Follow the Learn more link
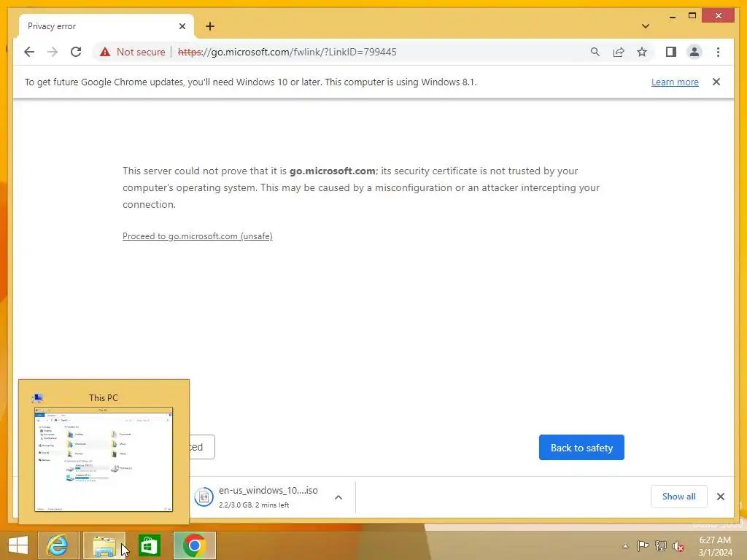The width and height of the screenshot is (747, 560). coord(675,82)
